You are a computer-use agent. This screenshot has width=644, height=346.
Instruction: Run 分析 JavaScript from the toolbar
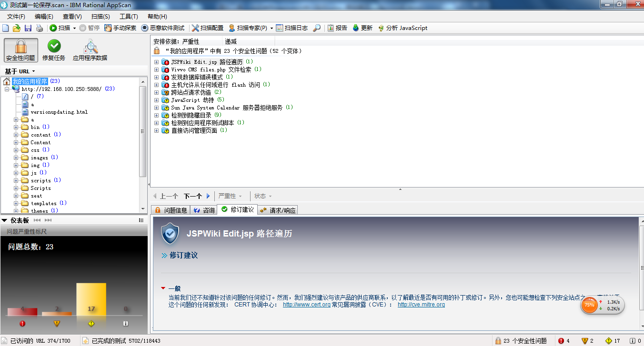[402, 28]
